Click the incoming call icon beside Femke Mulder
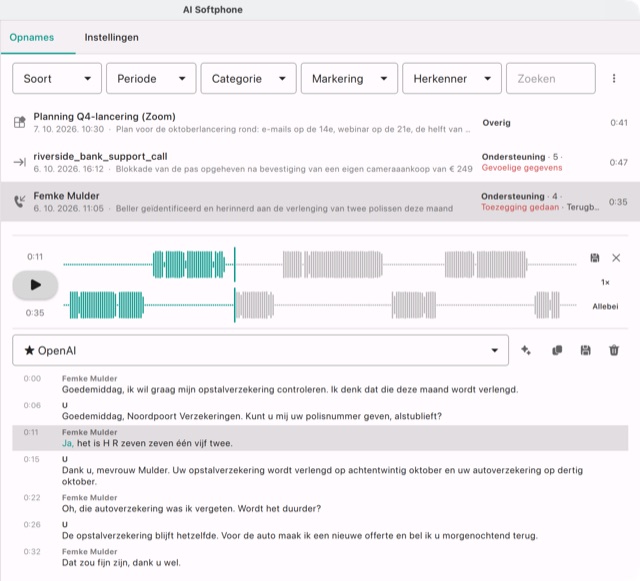This screenshot has height=581, width=640. (x=20, y=201)
